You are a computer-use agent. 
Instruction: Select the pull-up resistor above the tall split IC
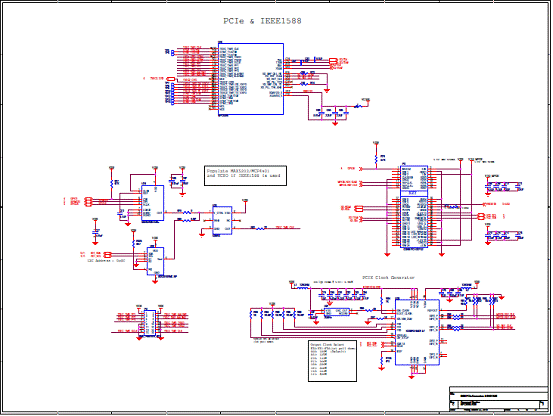click(376, 158)
